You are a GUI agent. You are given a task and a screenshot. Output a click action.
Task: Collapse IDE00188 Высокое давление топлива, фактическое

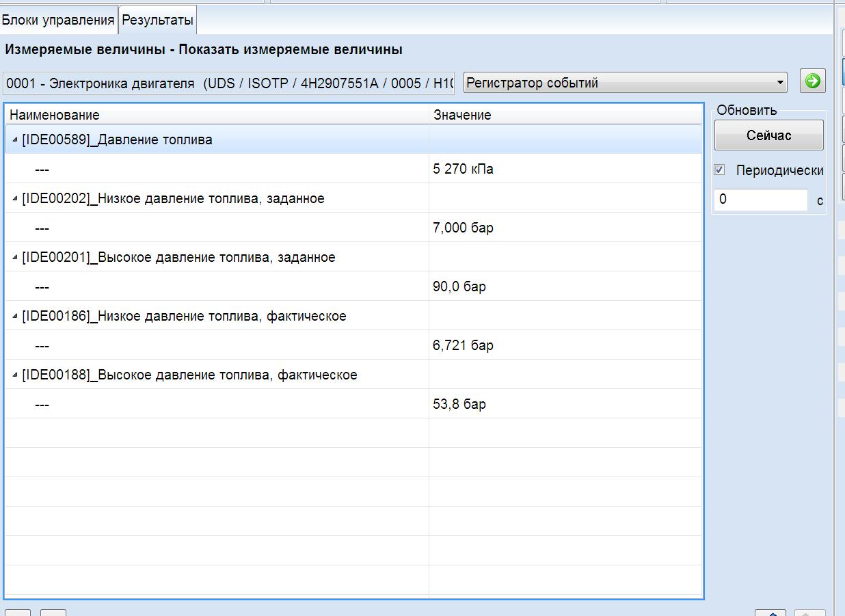point(15,375)
